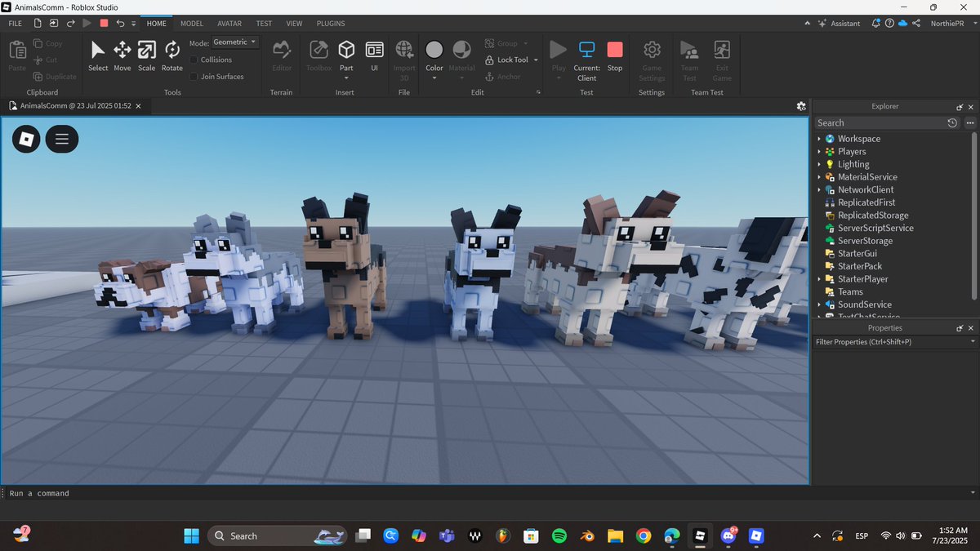The height and width of the screenshot is (551, 980).
Task: Open the Windows Start button
Action: pos(191,535)
